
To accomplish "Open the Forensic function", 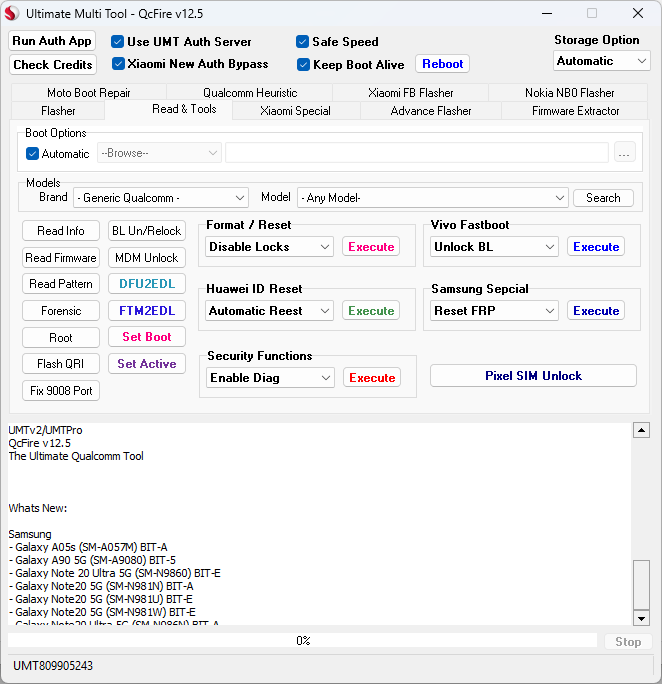I will pos(61,311).
